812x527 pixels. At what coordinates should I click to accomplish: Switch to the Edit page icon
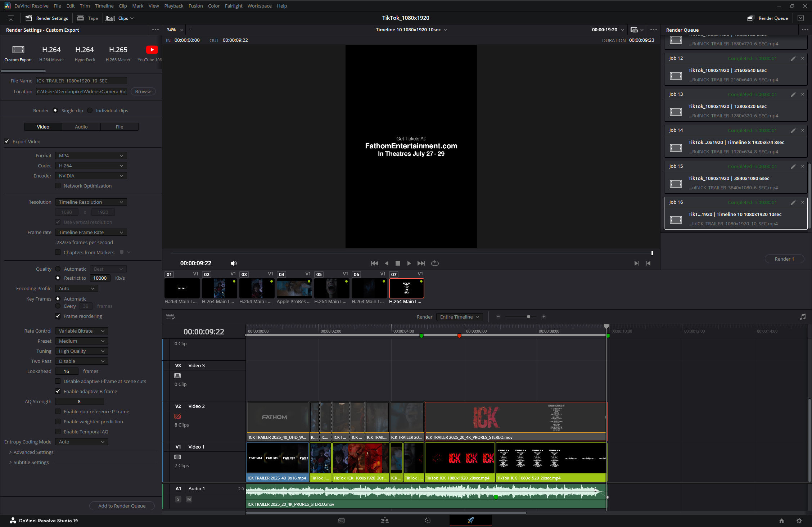[384, 521]
